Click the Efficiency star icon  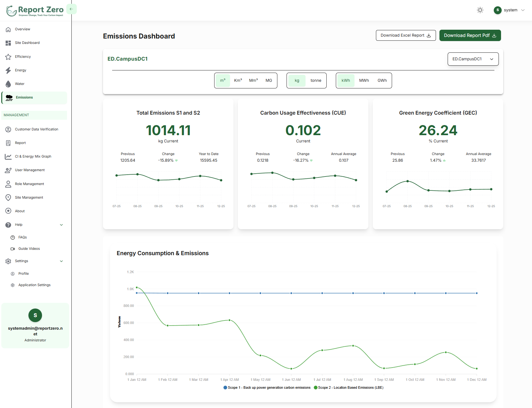(x=8, y=57)
